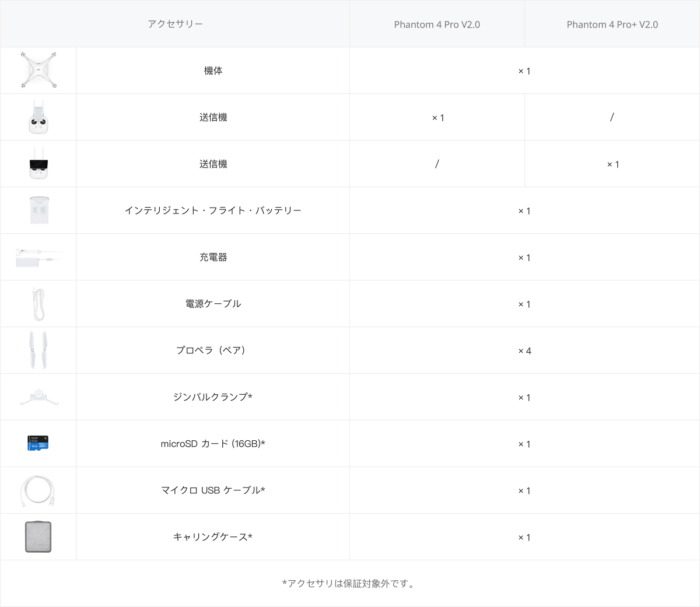
Task: Select the gimbal clamp image
Action: 38,397
